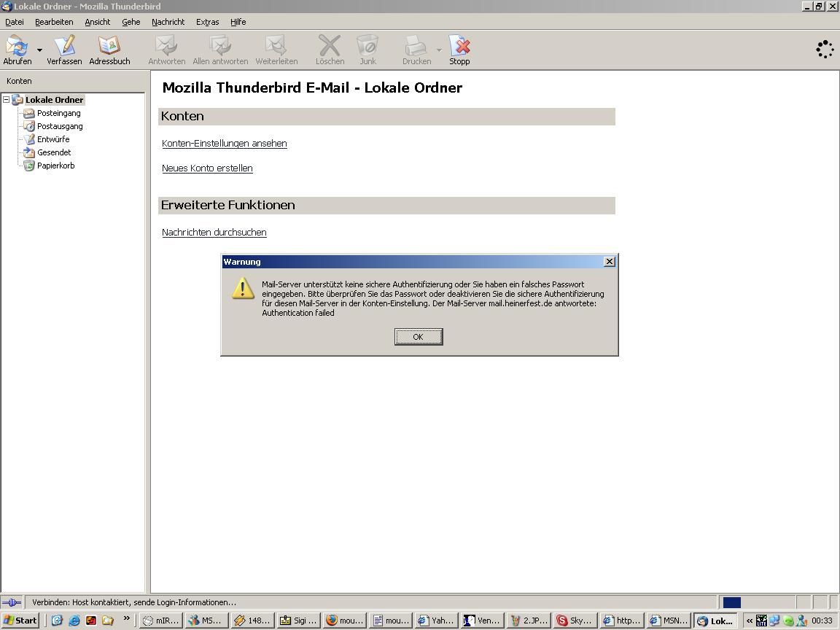840x630 pixels.
Task: Click Neues Konto erstellen link
Action: (207, 168)
